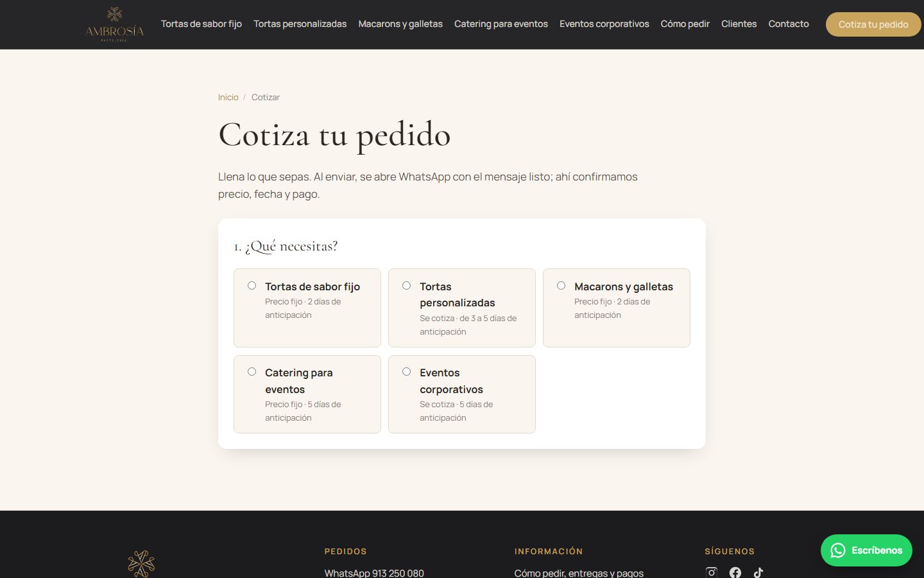The height and width of the screenshot is (578, 924).
Task: Open the Instagram profile icon
Action: [x=711, y=572]
